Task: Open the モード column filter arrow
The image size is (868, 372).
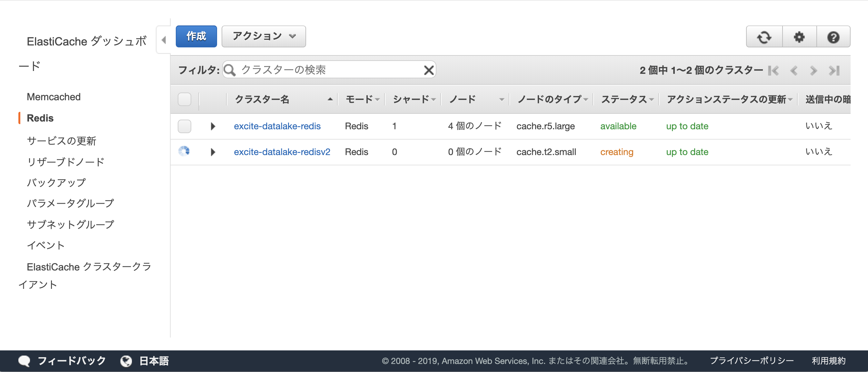Action: pyautogui.click(x=377, y=100)
